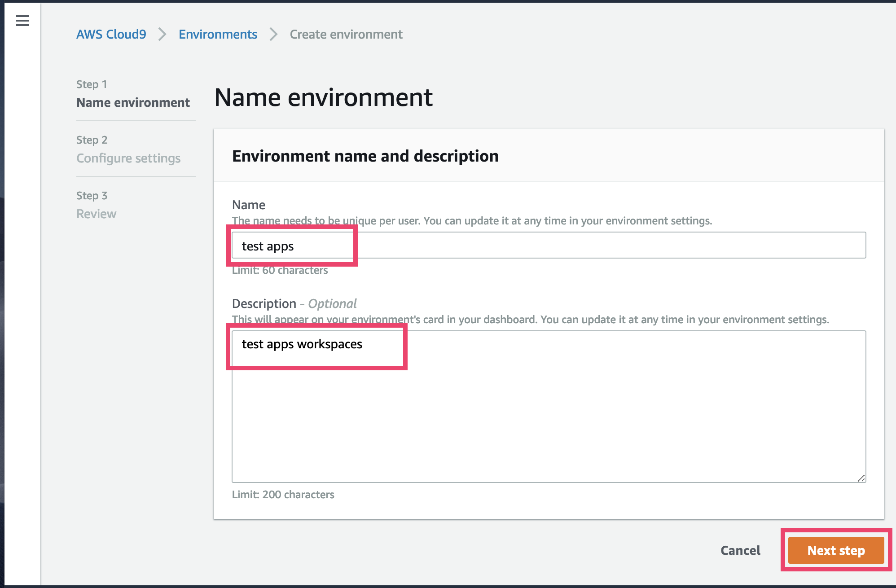Click the 'Limit: 60 characters' hint text
The image size is (896, 588).
(x=279, y=270)
